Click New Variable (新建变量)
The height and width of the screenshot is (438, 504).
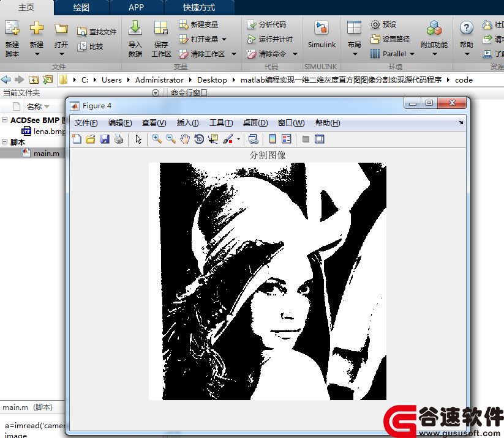pos(198,24)
